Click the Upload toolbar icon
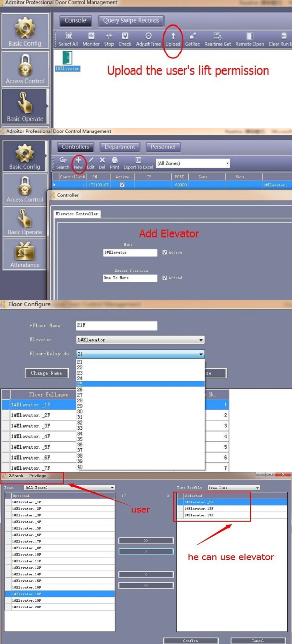This screenshot has height=644, width=292. click(x=173, y=36)
